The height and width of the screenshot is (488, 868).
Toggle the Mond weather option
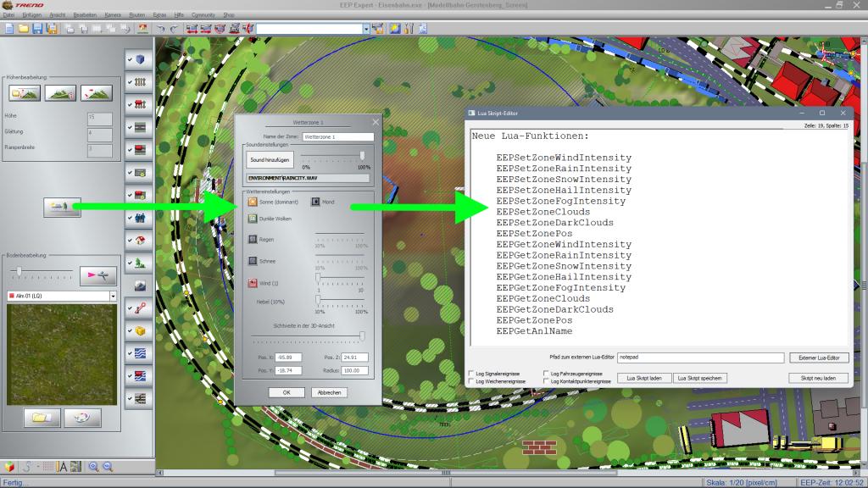pyautogui.click(x=315, y=202)
